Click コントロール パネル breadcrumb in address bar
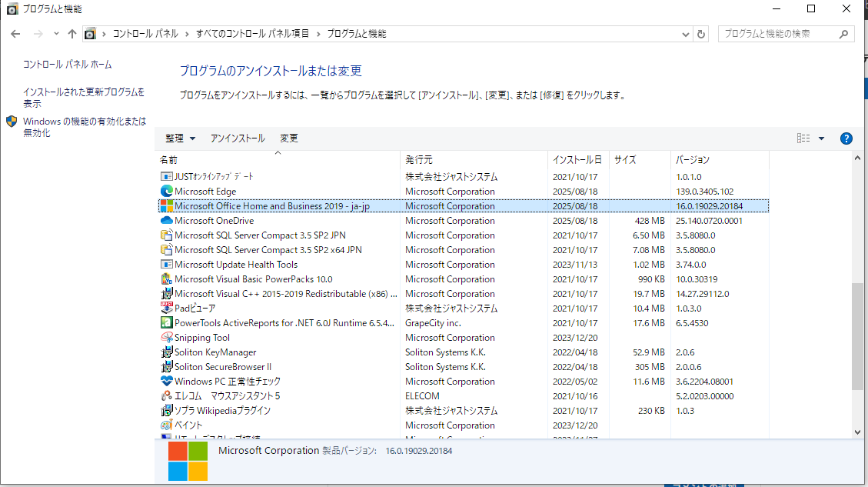Screen dimensions: 868x487 [145, 34]
